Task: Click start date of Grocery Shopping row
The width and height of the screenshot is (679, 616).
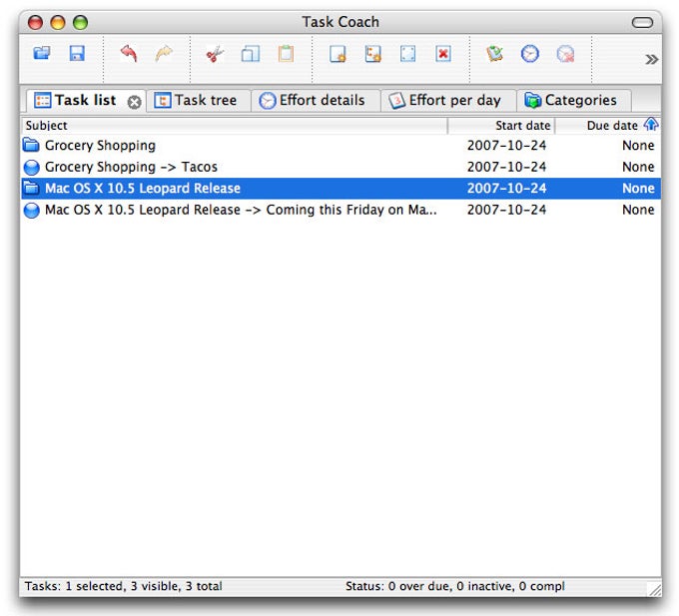Action: point(506,146)
